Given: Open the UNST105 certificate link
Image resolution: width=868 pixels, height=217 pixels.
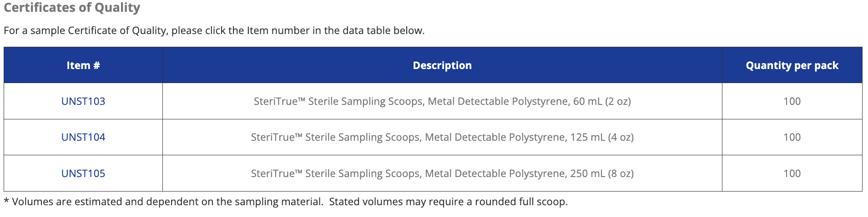Looking at the screenshot, I should (x=83, y=173).
